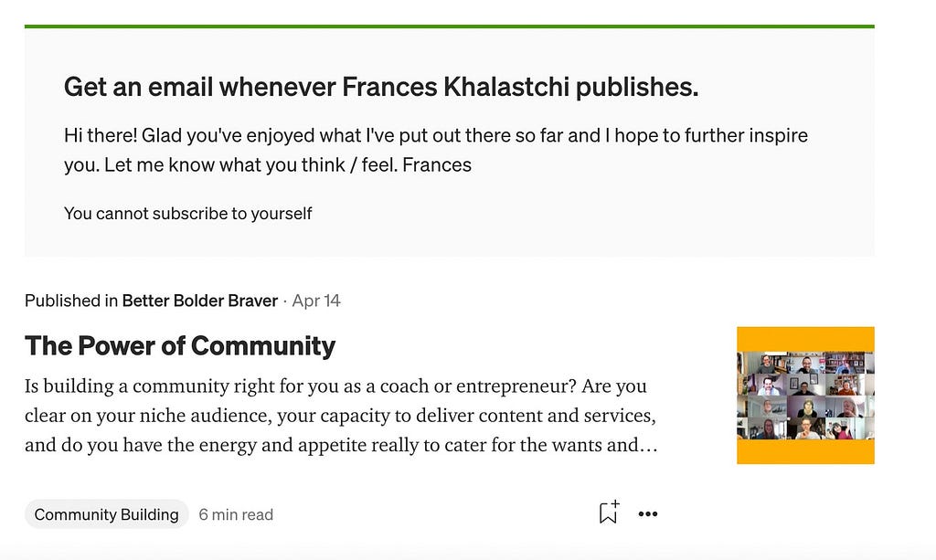Screen dimensions: 936x560
Task: Click the video-call grid article thumbnail
Action: click(x=805, y=396)
